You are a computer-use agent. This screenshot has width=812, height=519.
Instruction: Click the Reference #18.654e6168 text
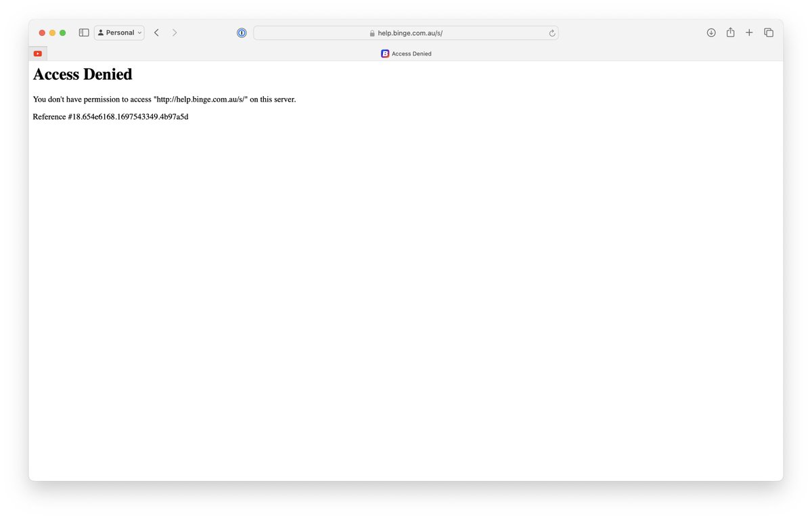pyautogui.click(x=110, y=117)
